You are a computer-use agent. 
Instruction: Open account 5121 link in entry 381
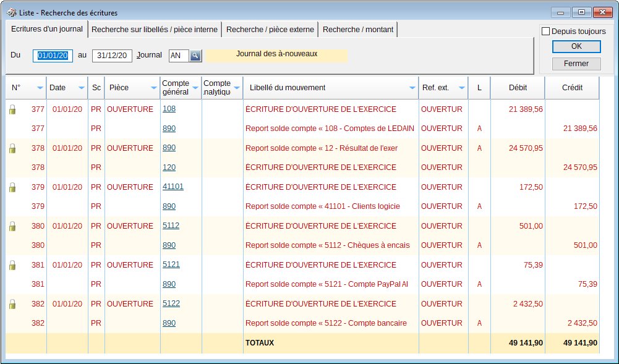pos(171,265)
